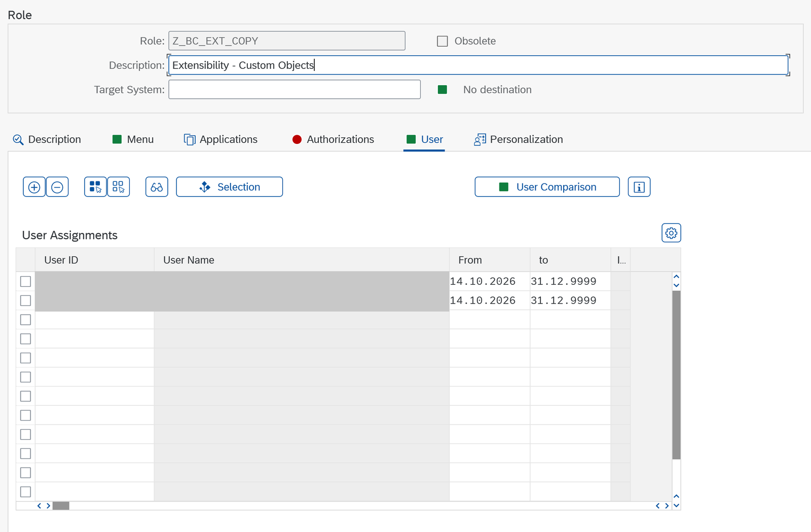811x532 pixels.
Task: Click the first row From date 14.10.2026
Action: point(490,281)
